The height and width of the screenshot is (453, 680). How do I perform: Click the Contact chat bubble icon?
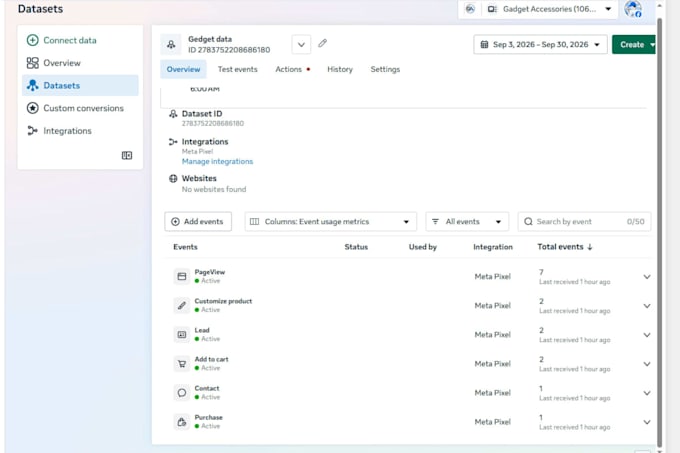pos(182,392)
